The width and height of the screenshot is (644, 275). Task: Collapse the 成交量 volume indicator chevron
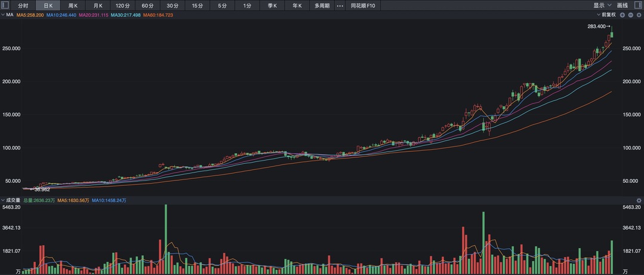tap(3, 200)
